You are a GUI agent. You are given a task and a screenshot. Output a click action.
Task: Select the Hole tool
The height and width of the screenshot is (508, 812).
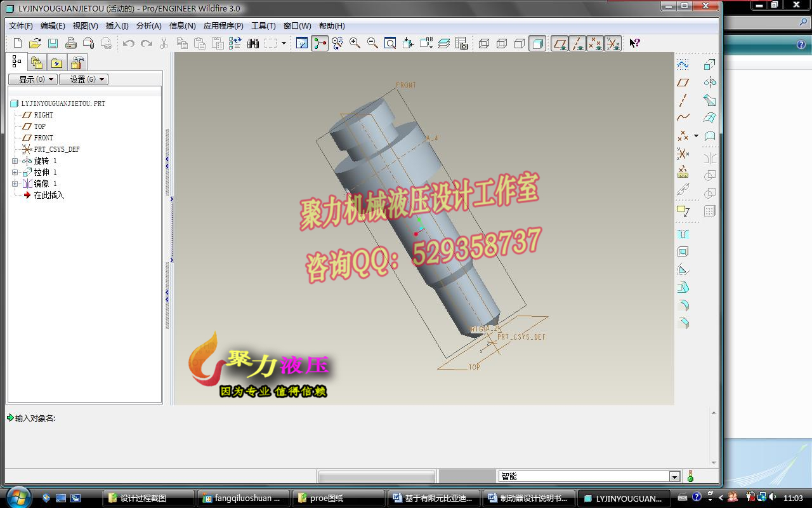(x=684, y=234)
